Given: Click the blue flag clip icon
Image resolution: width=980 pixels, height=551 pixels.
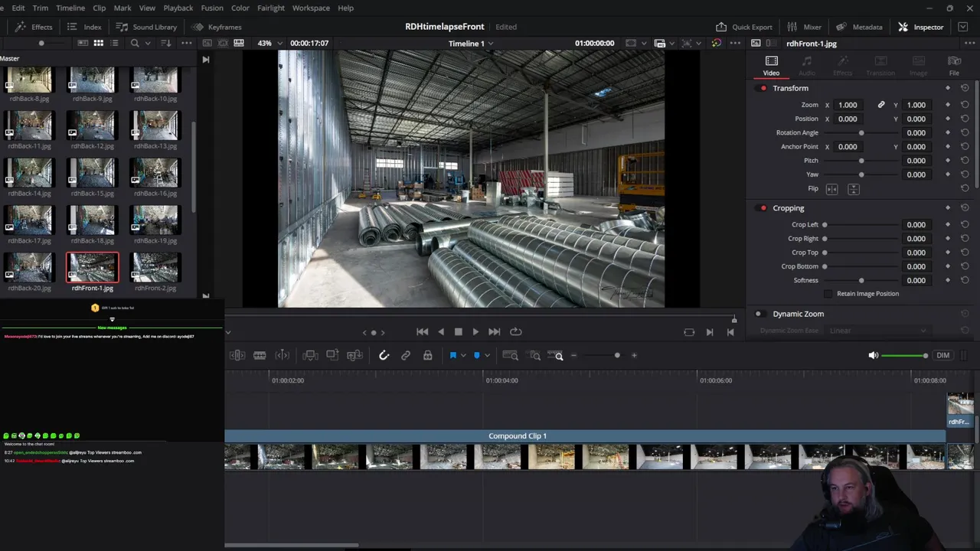Looking at the screenshot, I should click(x=452, y=355).
